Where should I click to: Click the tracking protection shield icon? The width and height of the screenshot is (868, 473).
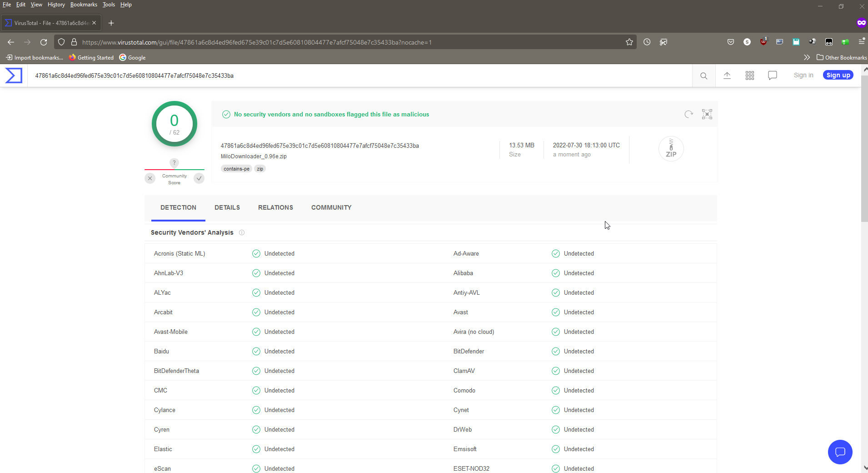[x=61, y=42]
